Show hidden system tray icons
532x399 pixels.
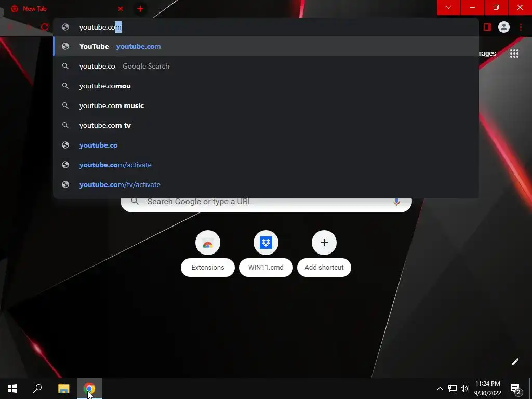click(x=440, y=389)
